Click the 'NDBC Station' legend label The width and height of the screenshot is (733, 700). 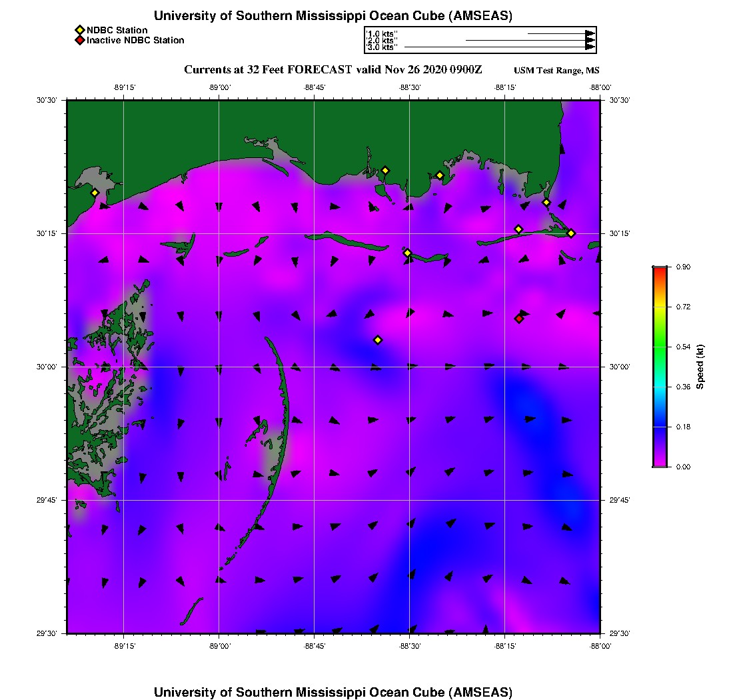(x=117, y=30)
